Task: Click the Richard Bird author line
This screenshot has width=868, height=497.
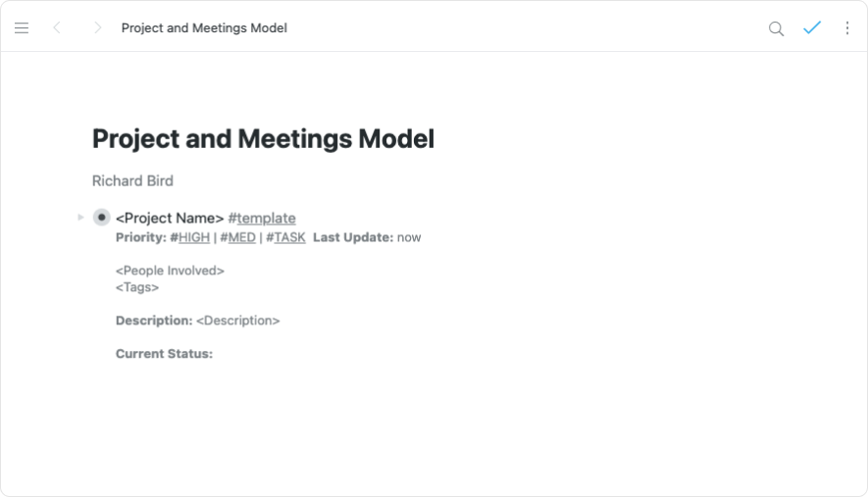Action: click(132, 180)
